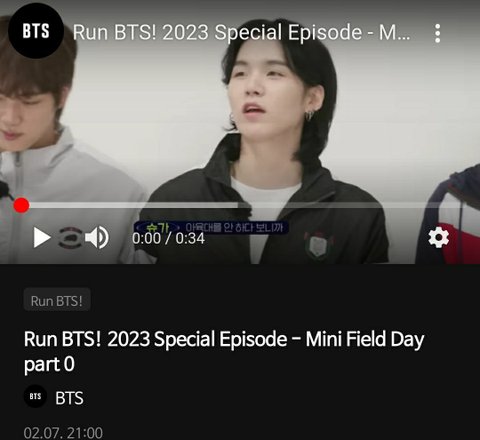Screen dimensions: 480x440
Task: Open the player settings gear
Action: [438, 237]
